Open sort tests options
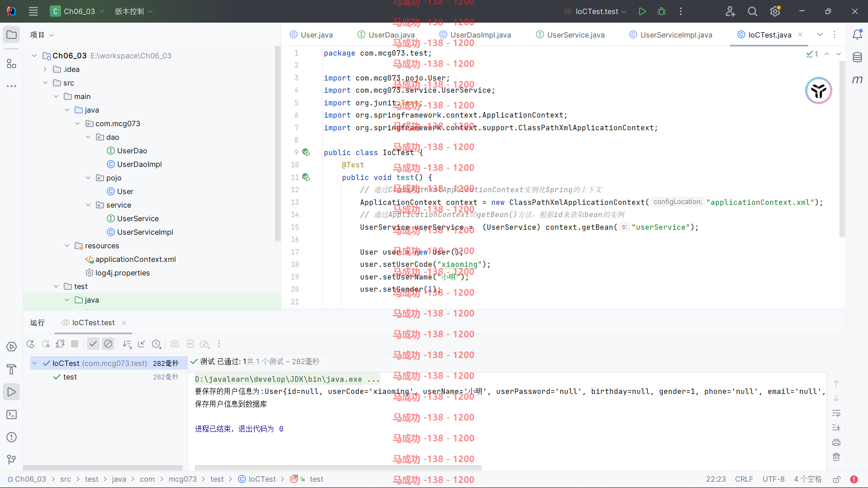Viewport: 868px width, 488px height. pyautogui.click(x=127, y=344)
